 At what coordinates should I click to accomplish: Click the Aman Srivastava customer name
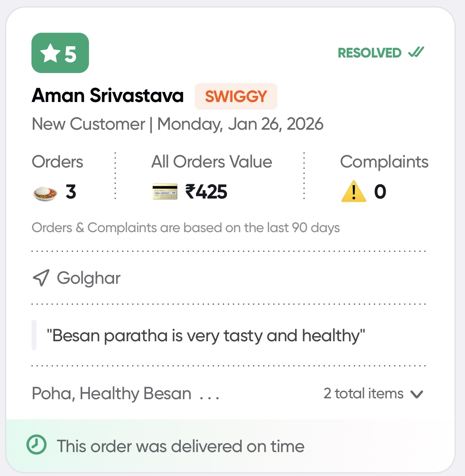pos(107,96)
